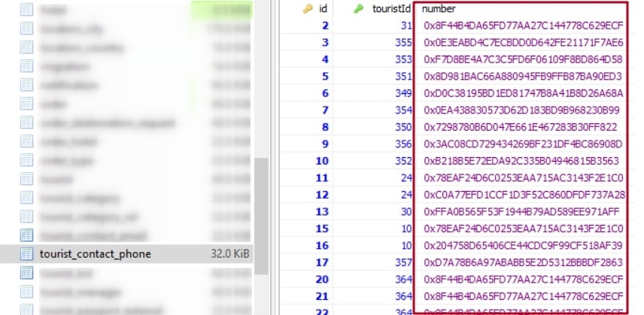
Task: Click the table icon directly below tourist_contact_phone
Action: [x=26, y=271]
